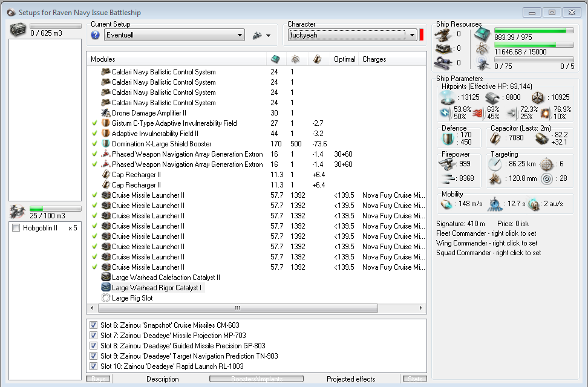Screen dimensions: 588x387
Task: Click the capacitor capacity icon
Action: [495, 138]
